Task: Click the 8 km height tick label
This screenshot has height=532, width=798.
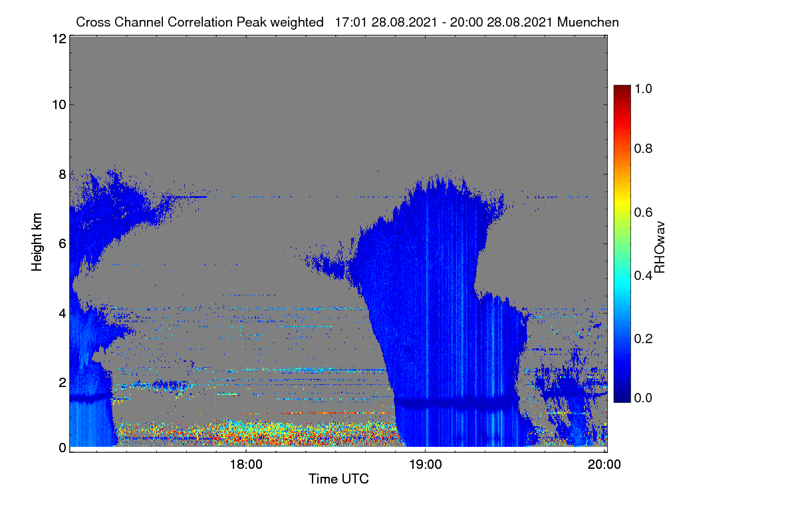Action: 63,174
